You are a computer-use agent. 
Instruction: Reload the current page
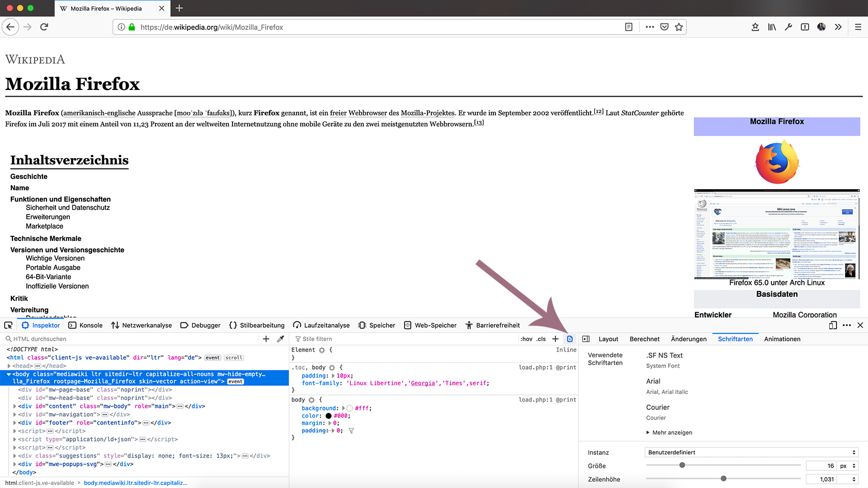[x=44, y=27]
